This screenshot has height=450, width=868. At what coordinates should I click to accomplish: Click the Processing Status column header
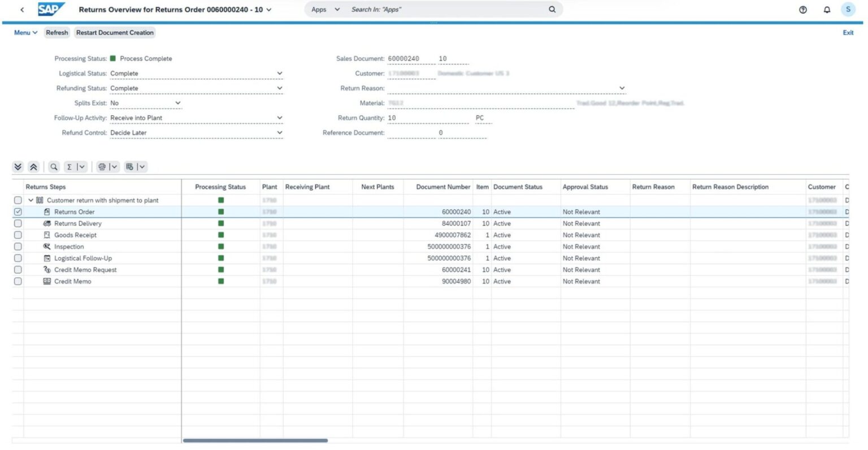pos(220,187)
